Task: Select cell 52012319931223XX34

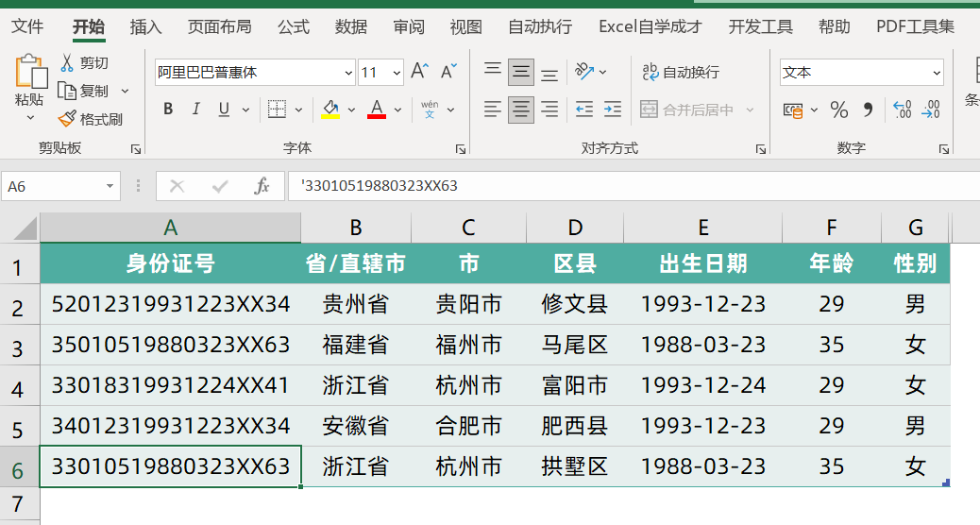Action: (x=171, y=304)
